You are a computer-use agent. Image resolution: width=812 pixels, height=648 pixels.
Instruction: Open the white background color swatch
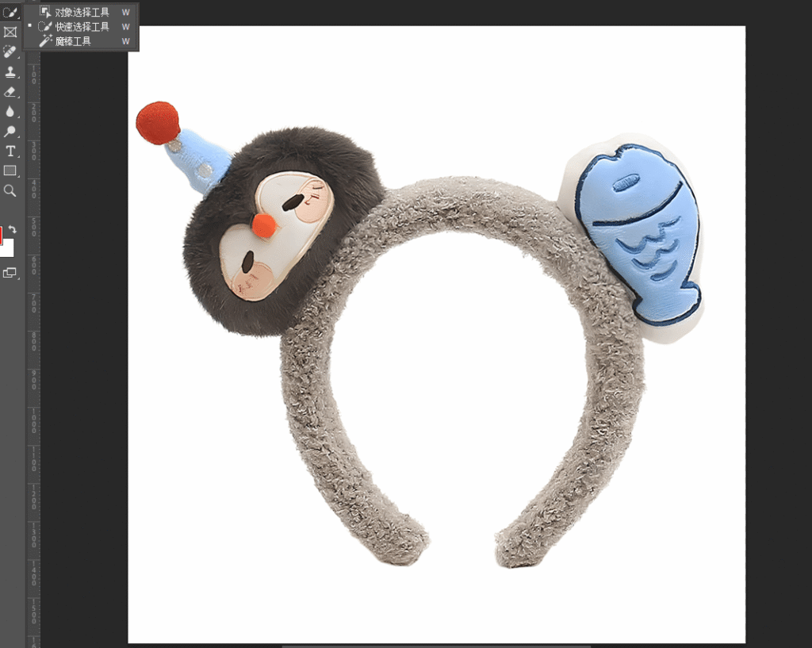(7, 249)
